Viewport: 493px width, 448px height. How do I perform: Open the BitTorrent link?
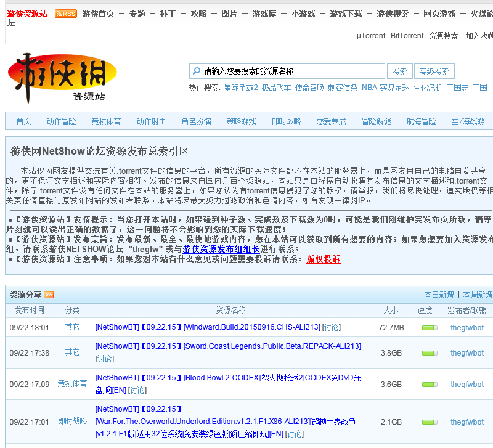coord(407,36)
